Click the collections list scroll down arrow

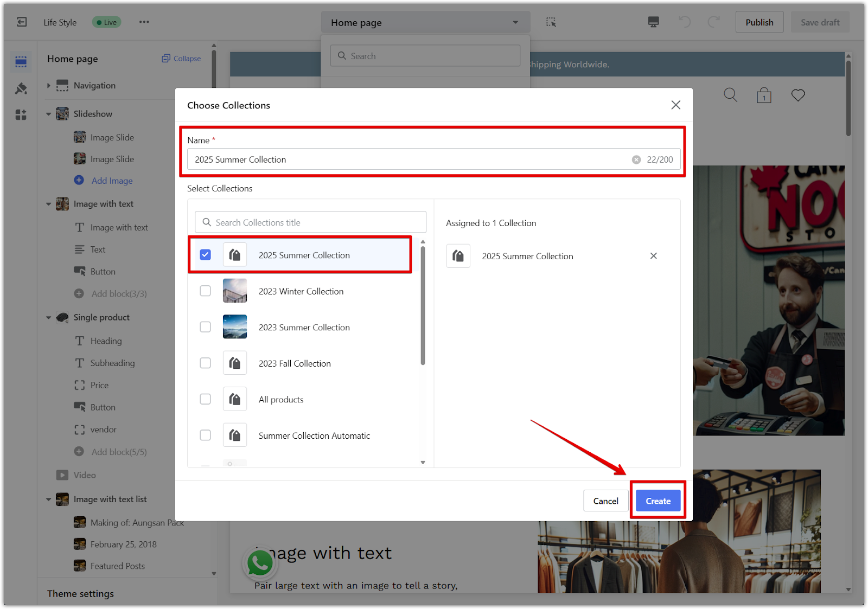pyautogui.click(x=423, y=463)
